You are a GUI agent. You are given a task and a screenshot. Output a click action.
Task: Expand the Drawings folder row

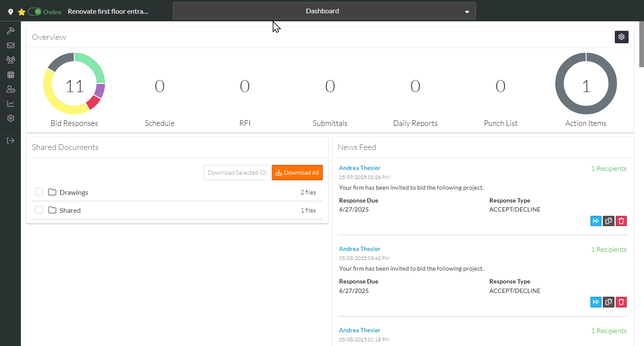[74, 192]
